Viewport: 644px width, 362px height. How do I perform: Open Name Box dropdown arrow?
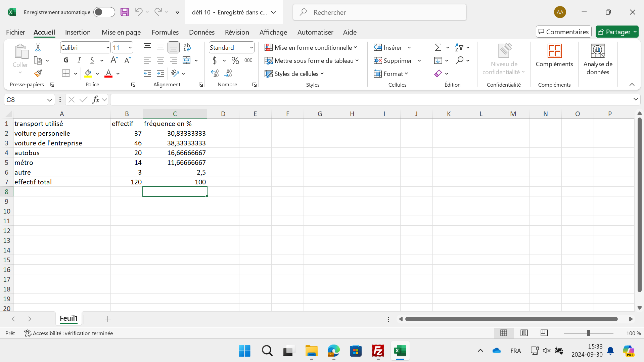(x=49, y=100)
